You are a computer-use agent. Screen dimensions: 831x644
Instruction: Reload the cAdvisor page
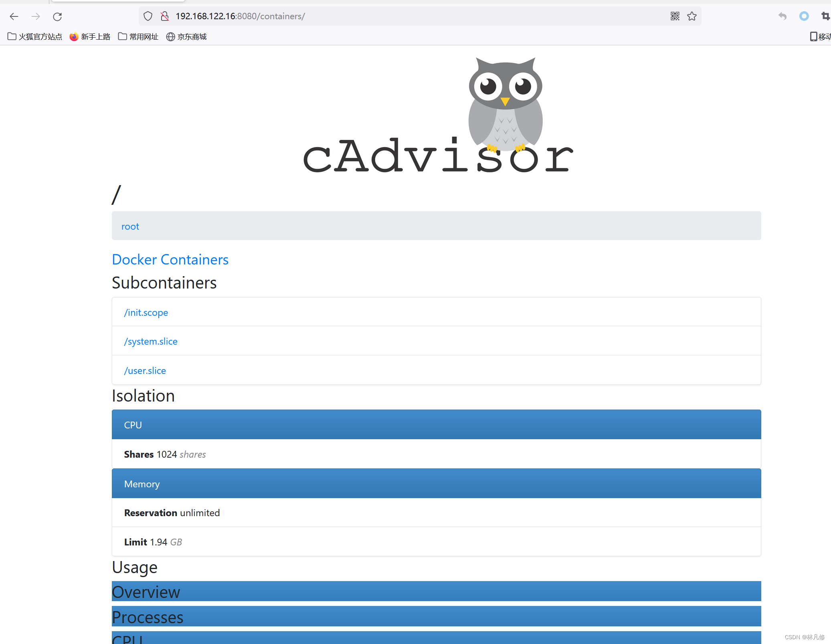(x=57, y=16)
